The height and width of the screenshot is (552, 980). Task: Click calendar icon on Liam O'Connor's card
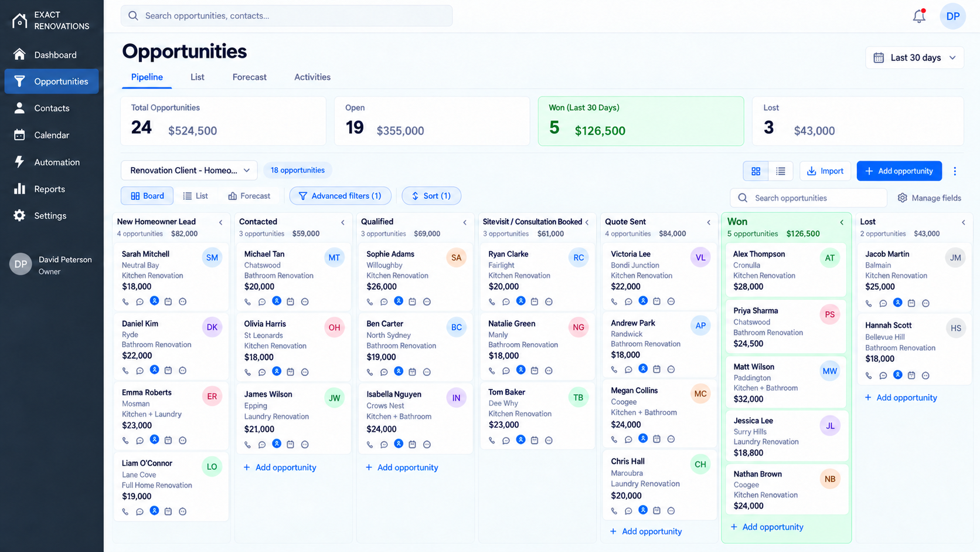click(168, 512)
